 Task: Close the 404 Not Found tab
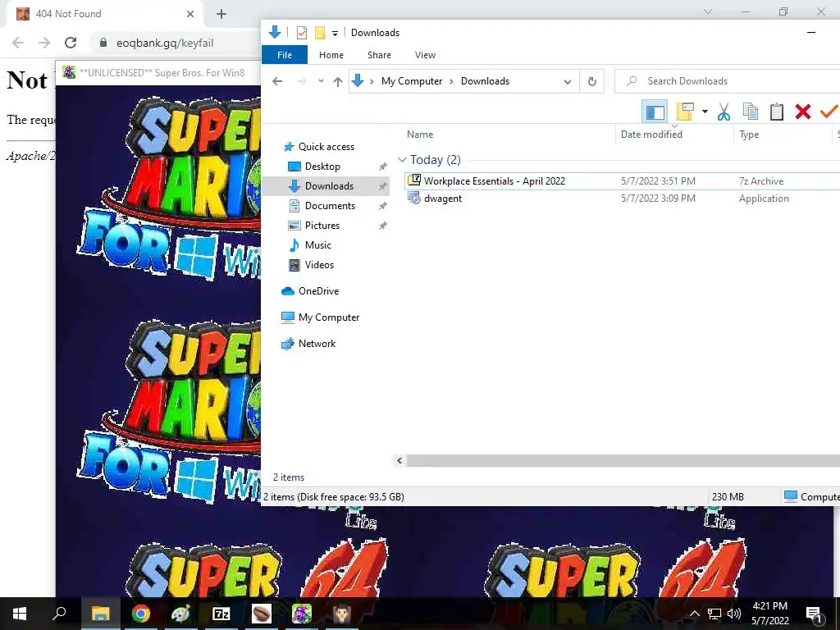[x=190, y=14]
